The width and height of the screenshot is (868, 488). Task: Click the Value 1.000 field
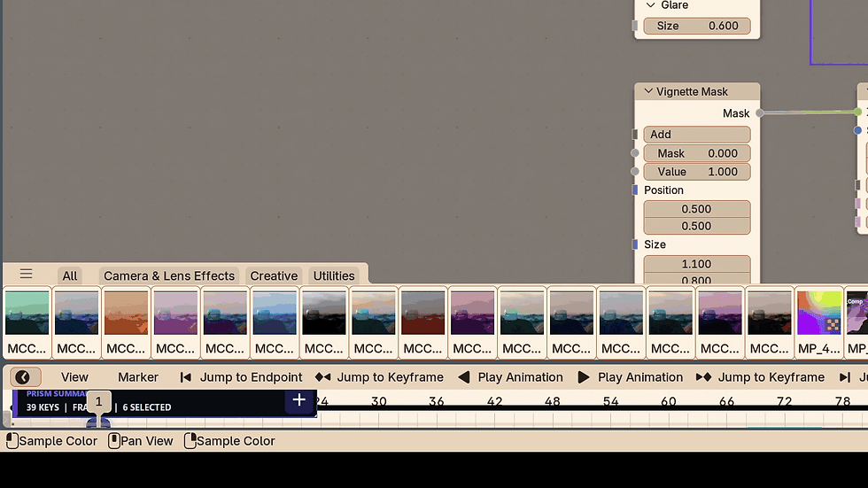(x=697, y=172)
